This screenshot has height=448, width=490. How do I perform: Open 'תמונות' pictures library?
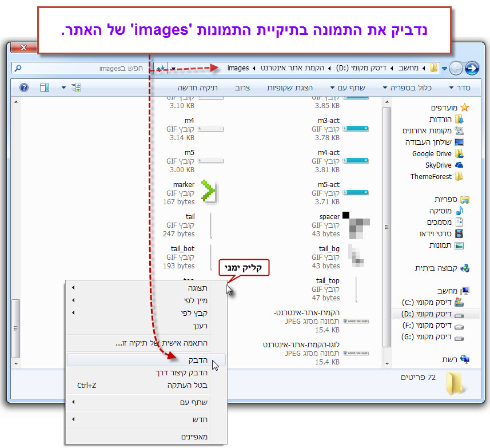click(x=446, y=245)
